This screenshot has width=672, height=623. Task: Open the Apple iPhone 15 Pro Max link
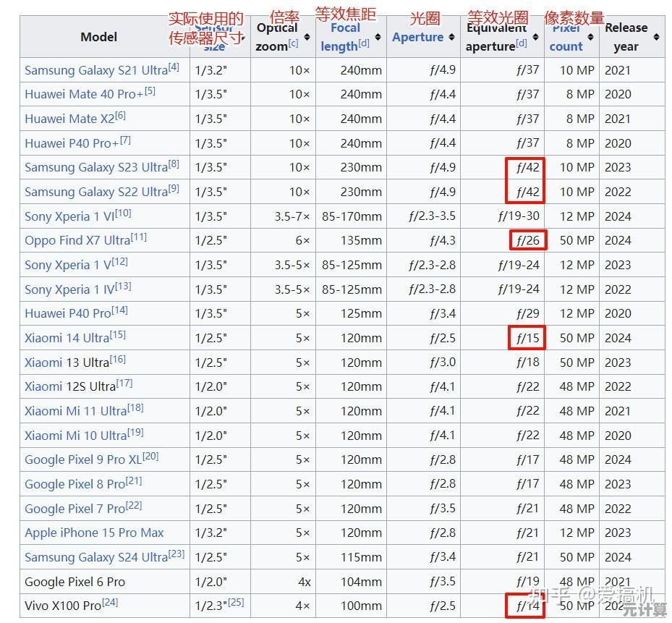click(x=94, y=533)
